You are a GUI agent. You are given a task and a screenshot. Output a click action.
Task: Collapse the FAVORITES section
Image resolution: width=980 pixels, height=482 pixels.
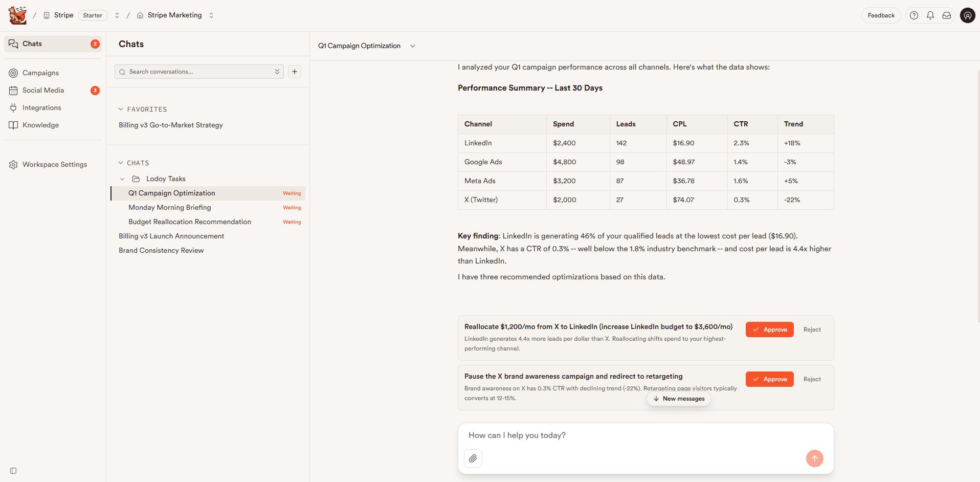pyautogui.click(x=120, y=109)
